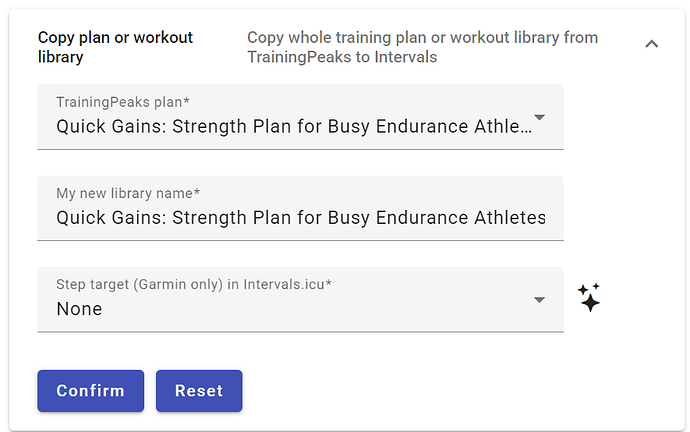Click "TrainingPeaks to Intervals" in the description

coord(342,58)
